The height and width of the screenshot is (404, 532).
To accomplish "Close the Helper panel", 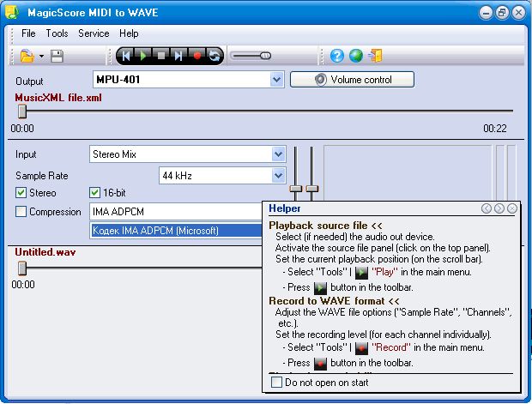I will click(512, 208).
